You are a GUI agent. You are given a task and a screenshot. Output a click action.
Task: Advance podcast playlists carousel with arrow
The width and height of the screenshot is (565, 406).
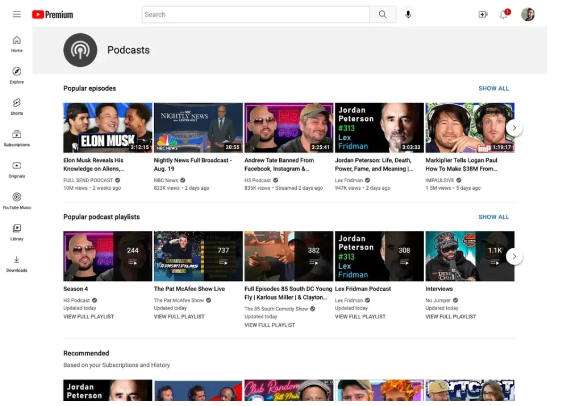pos(514,256)
